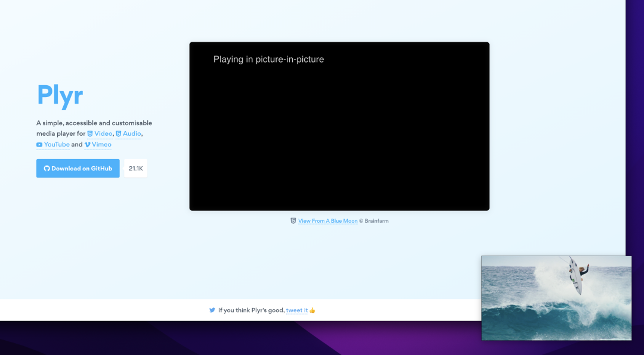
Task: Open the 21.1K GitHub stars count
Action: (136, 169)
